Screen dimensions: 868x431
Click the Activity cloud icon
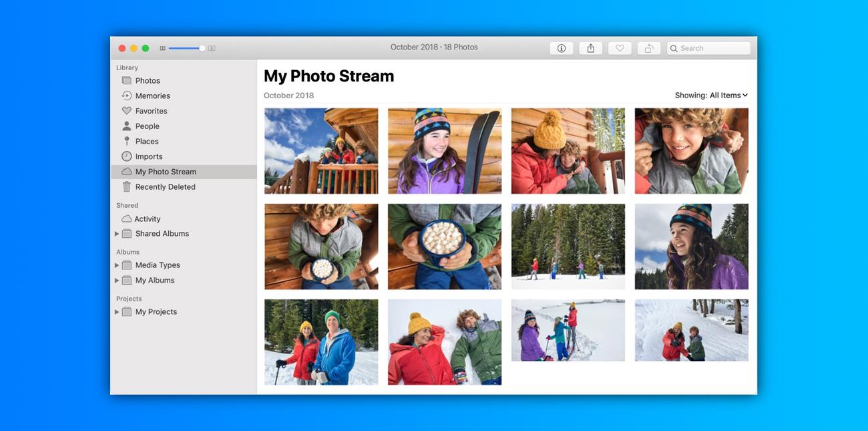tap(127, 219)
